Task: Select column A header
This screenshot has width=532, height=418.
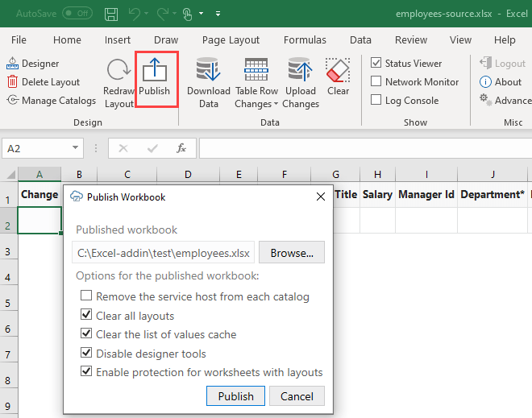Action: coord(39,175)
